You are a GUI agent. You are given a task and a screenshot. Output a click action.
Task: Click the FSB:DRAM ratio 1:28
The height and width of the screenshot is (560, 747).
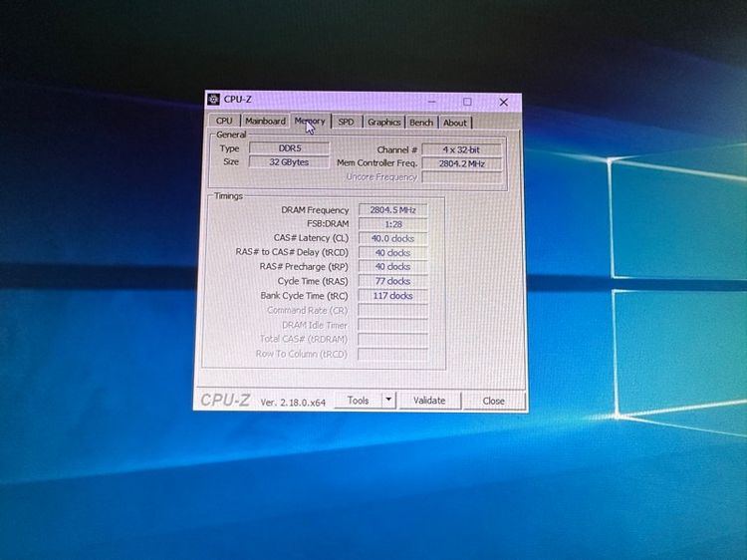click(x=393, y=224)
